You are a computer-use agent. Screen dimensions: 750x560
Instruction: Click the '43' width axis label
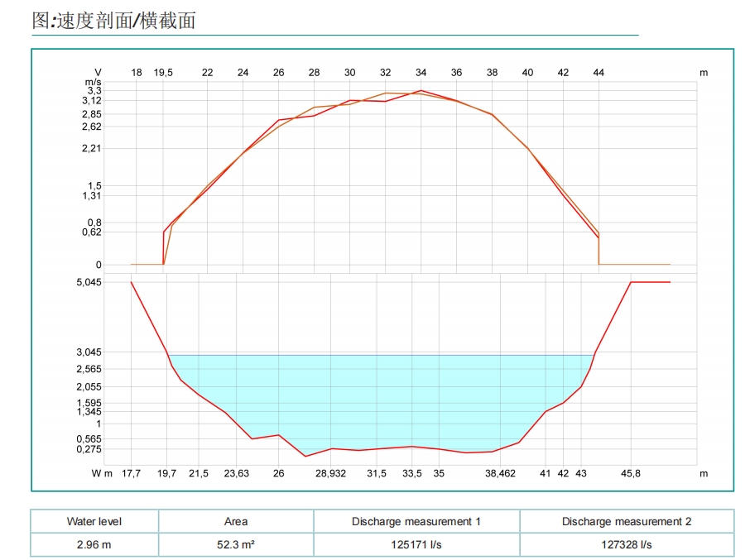tap(580, 473)
